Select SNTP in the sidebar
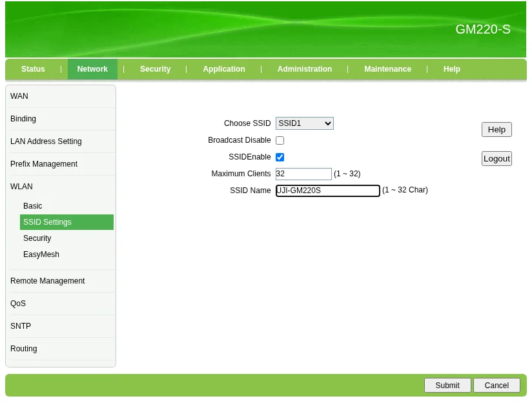 [21, 326]
